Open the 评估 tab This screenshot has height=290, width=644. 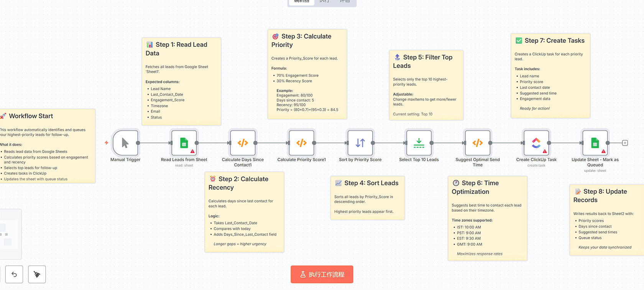(345, 2)
